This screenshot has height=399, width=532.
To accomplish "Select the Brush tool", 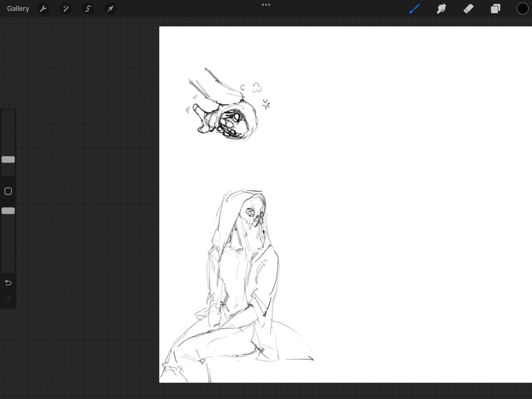I will click(x=414, y=8).
